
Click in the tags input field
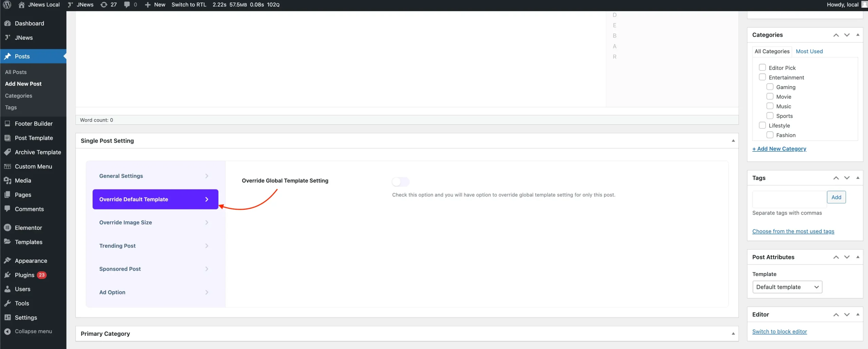[x=789, y=199]
